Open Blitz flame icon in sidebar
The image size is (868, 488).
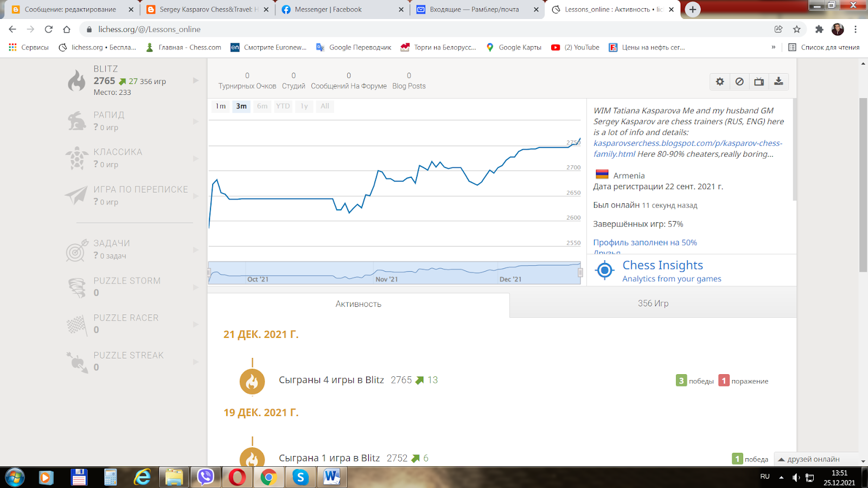point(77,80)
